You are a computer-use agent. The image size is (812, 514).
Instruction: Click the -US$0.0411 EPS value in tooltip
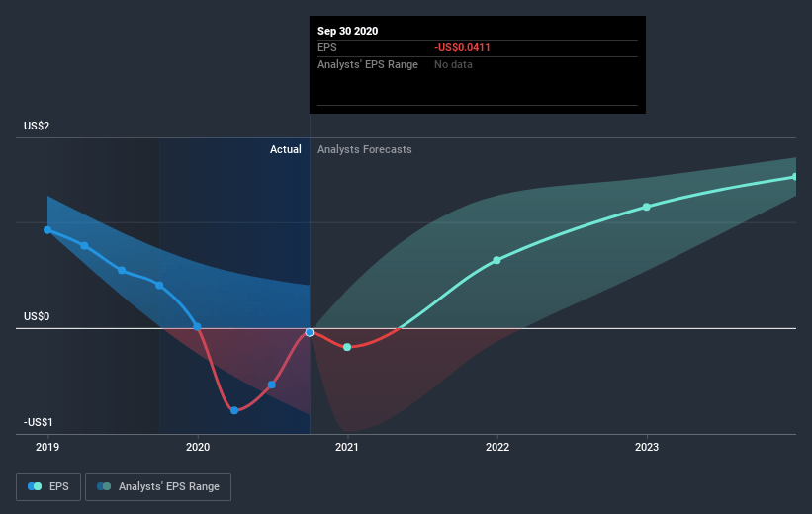click(462, 47)
